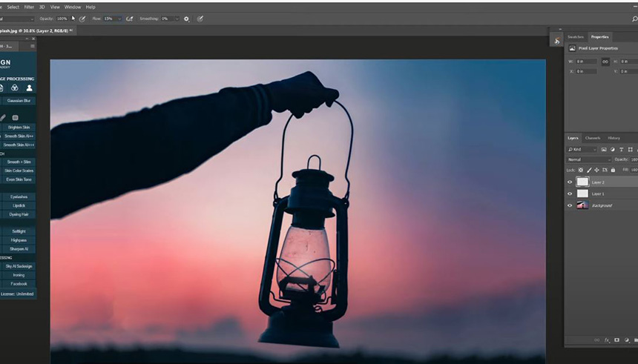Screen dimensions: 638x364
Task: Select the Layer 1 thumbnail
Action: [582, 193]
